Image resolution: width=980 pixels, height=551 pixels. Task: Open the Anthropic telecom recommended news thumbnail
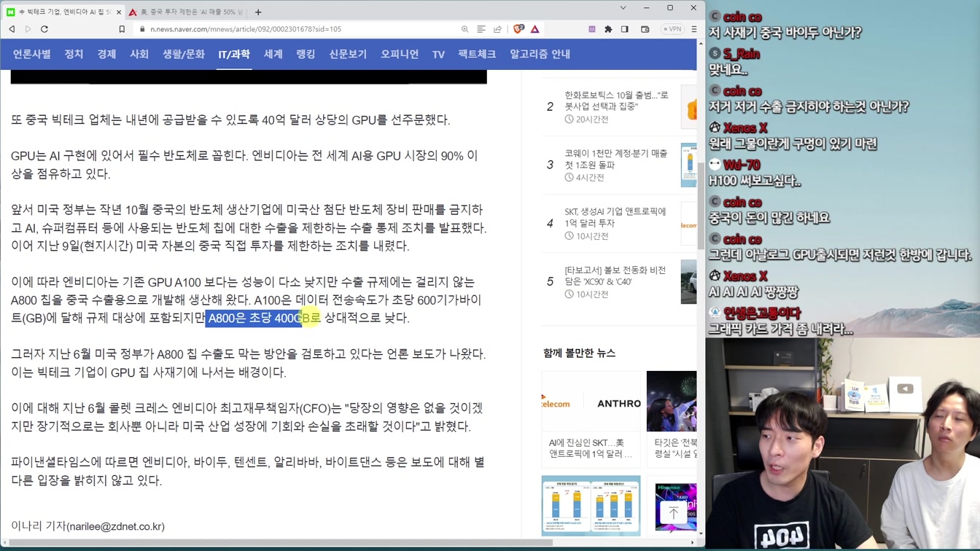click(591, 401)
